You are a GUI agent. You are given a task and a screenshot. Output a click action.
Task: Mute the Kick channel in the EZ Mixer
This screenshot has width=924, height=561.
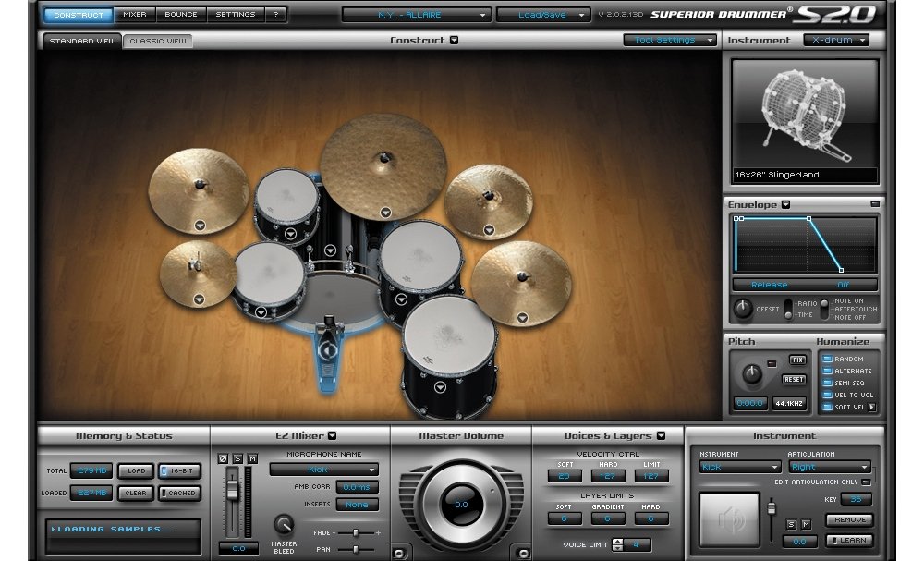[x=252, y=460]
